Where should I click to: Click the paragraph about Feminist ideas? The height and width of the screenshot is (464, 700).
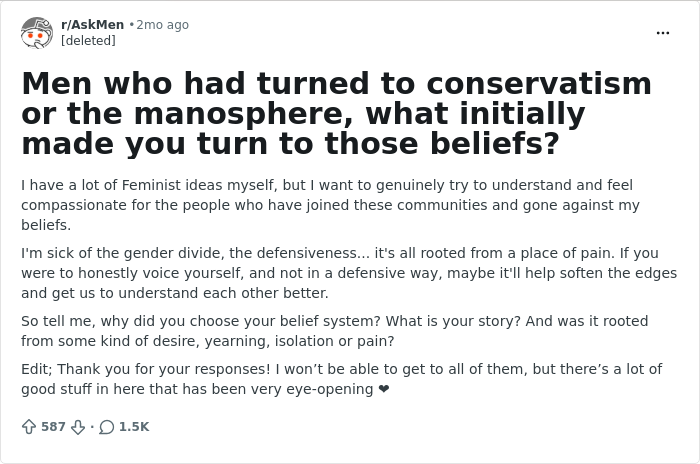(330, 205)
